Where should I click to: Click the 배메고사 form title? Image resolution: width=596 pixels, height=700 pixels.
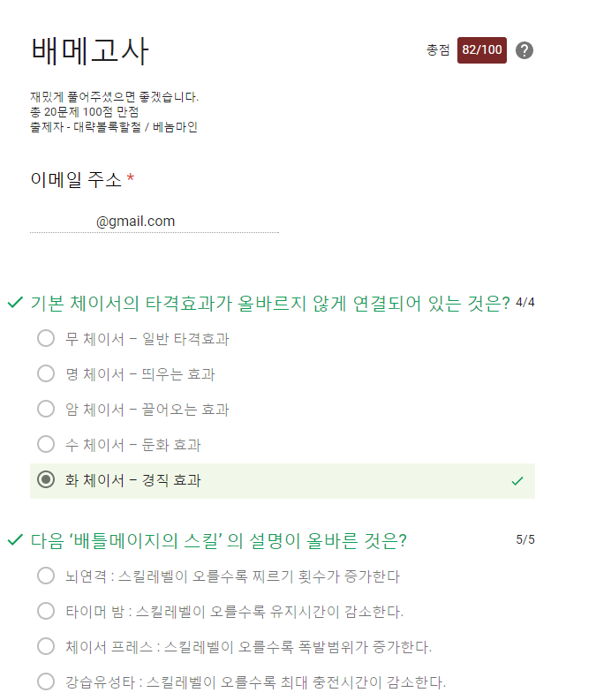(x=90, y=52)
